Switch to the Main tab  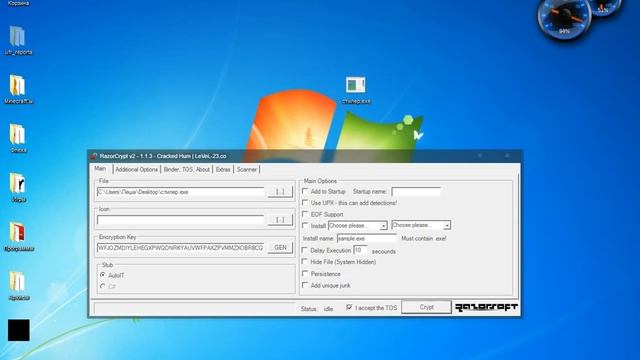pyautogui.click(x=100, y=169)
